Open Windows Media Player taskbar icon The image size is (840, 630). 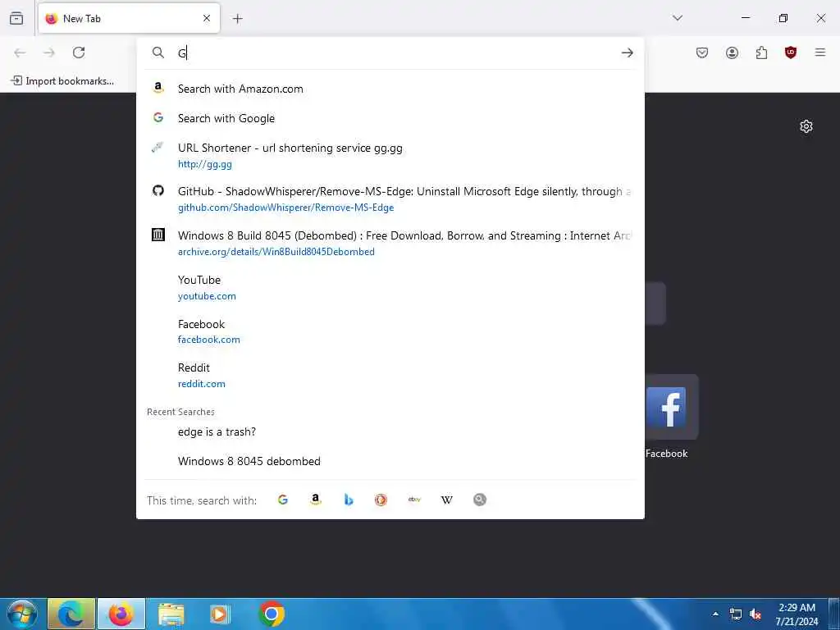tap(220, 614)
